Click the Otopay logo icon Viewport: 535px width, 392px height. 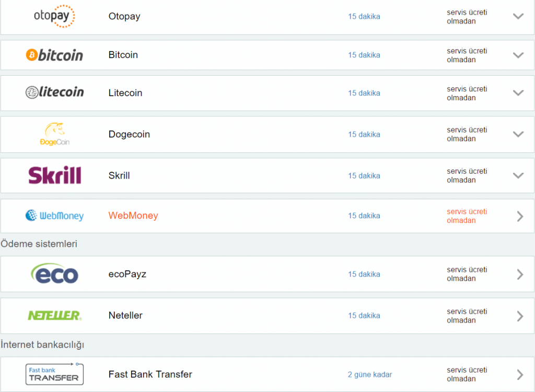click(54, 16)
